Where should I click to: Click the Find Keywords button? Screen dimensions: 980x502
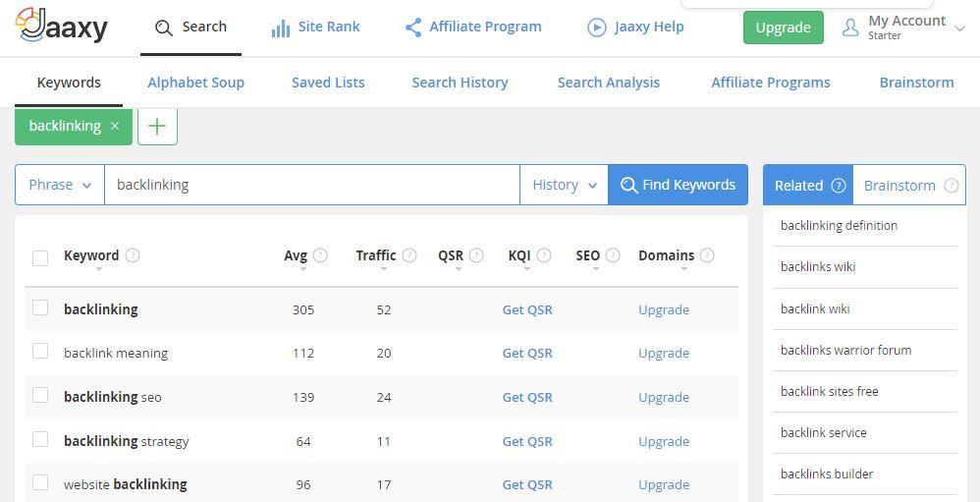coord(679,185)
